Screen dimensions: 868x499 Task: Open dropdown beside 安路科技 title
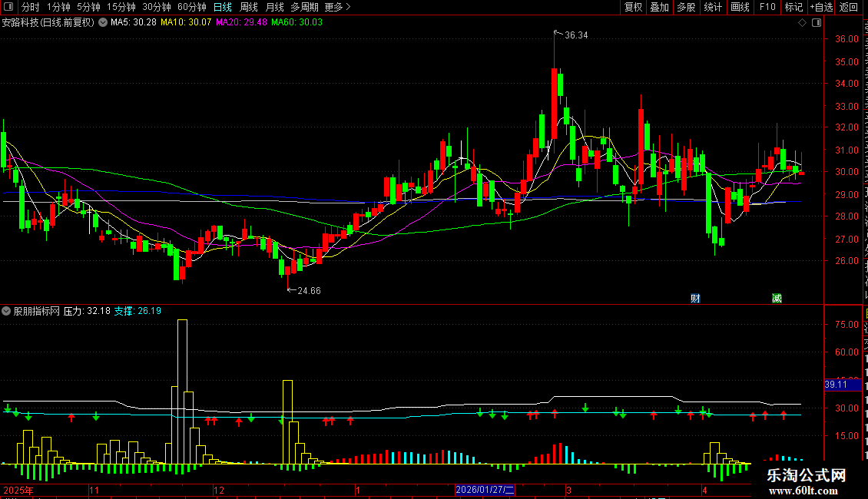tap(103, 23)
